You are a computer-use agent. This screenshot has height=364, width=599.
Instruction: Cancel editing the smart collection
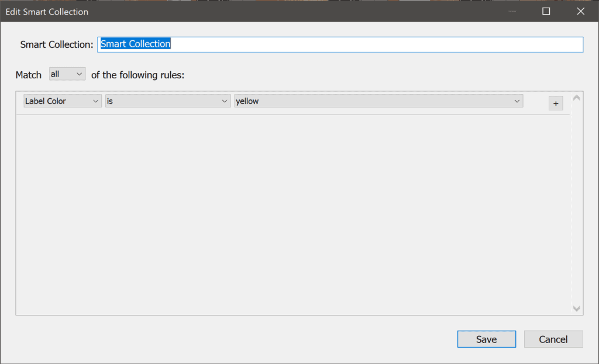point(553,339)
